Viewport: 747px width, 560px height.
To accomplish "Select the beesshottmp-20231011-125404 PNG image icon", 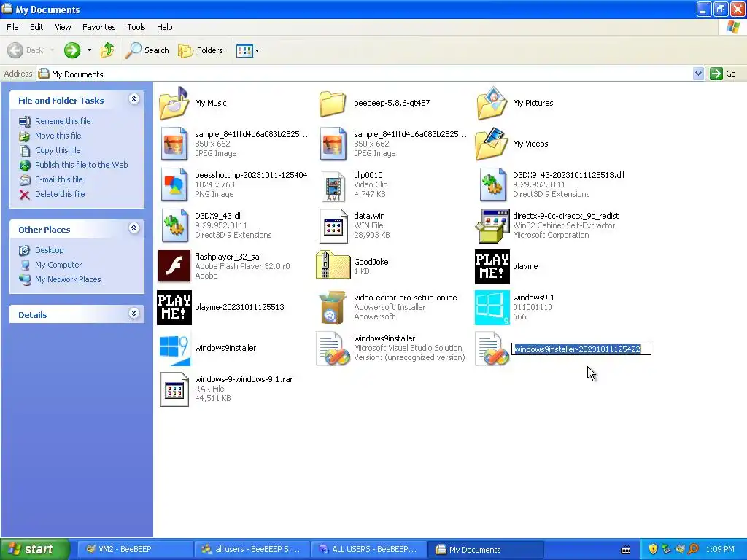I will click(174, 184).
